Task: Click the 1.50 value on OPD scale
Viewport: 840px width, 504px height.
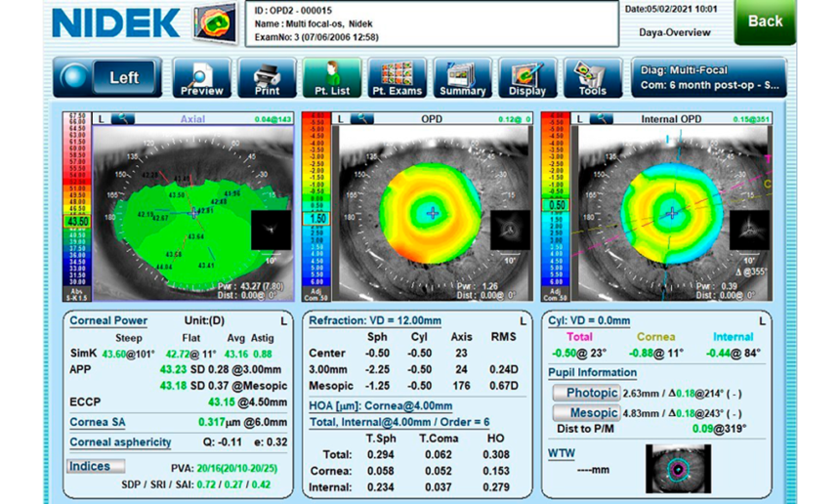Action: pos(317,219)
